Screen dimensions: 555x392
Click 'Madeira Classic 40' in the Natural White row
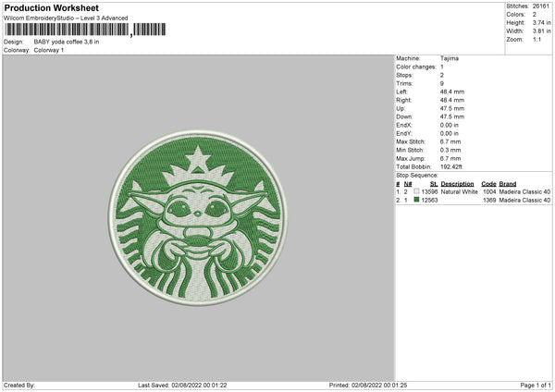(524, 191)
